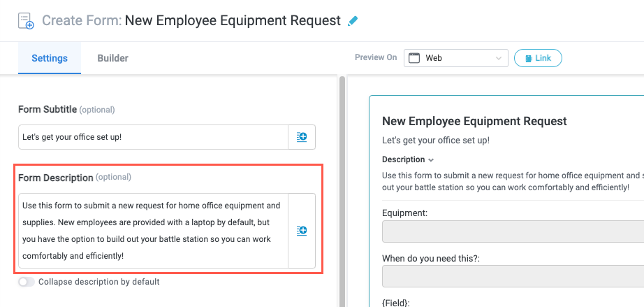The image size is (644, 307).
Task: Toggle Collapse description by default switch
Action: point(27,282)
